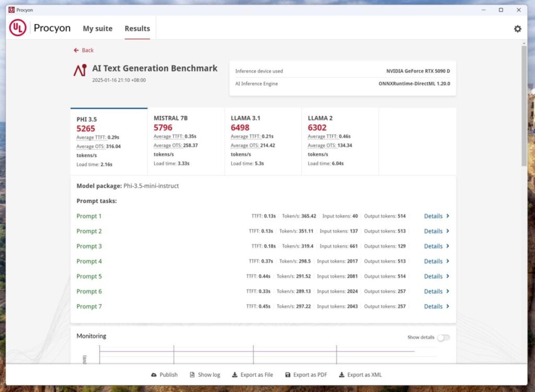Click the Prompt 3 row title

[89, 246]
